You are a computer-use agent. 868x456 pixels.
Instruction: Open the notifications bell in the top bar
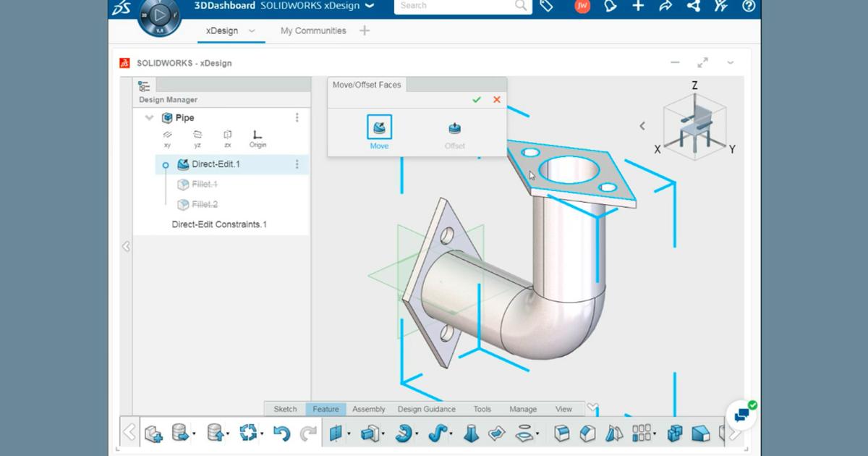pos(610,6)
